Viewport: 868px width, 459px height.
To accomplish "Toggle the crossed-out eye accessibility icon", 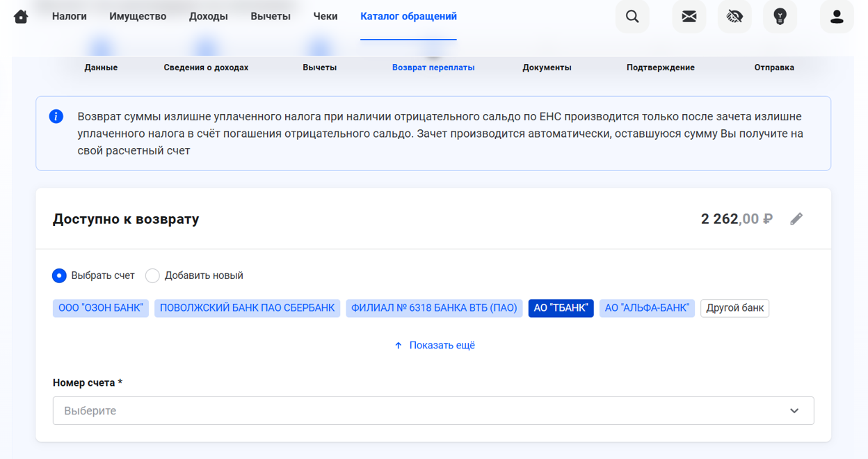I will coord(734,17).
